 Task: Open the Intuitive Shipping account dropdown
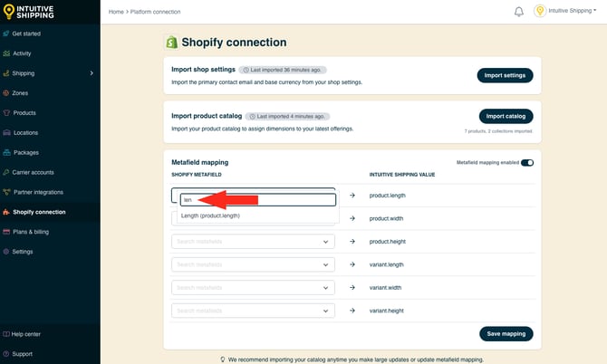click(x=573, y=11)
